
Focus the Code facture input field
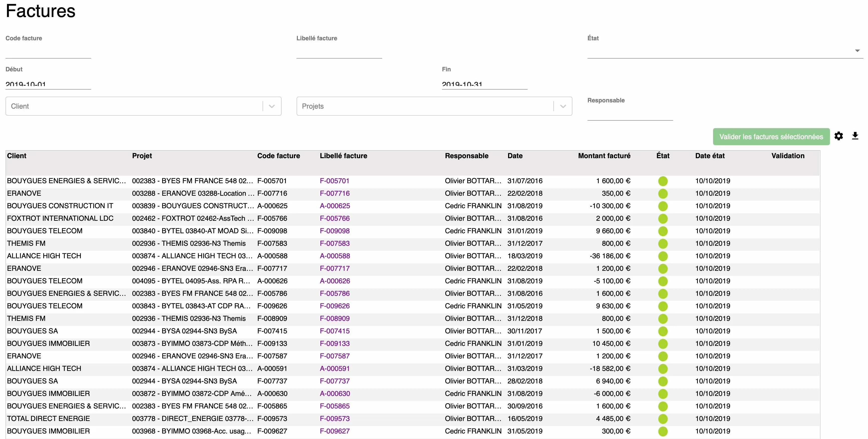click(x=48, y=51)
